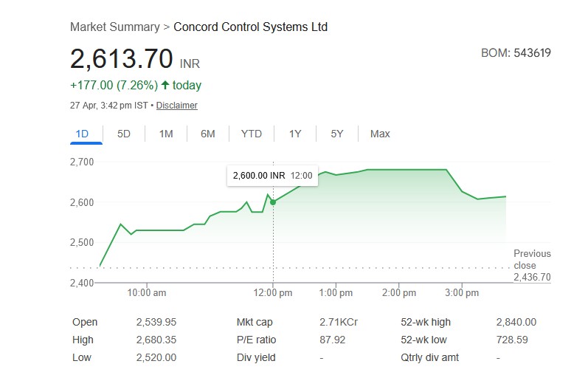Open the 5Y chart range
588x378 pixels.
tap(337, 134)
